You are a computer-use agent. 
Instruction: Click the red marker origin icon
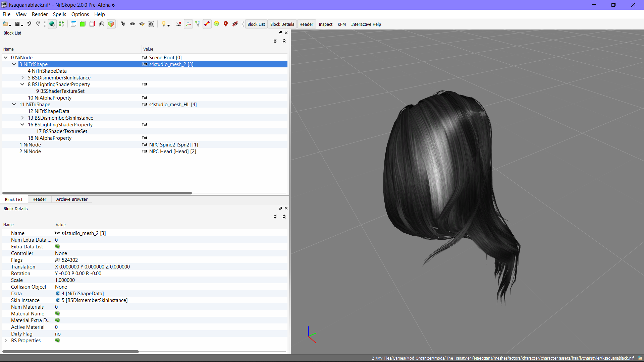click(179, 24)
